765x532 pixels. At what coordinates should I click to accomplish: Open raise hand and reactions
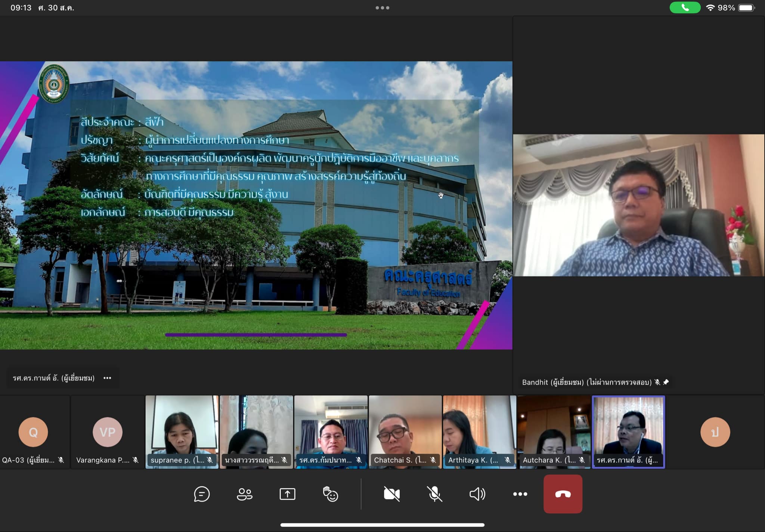330,494
